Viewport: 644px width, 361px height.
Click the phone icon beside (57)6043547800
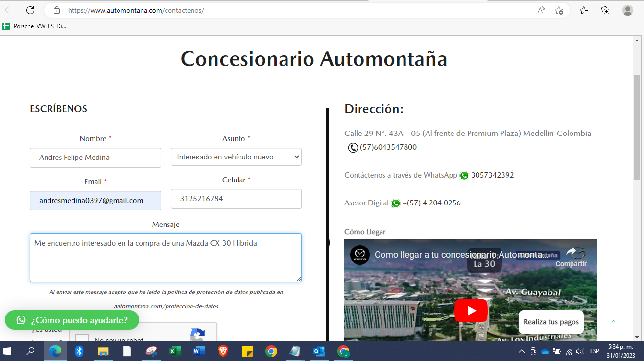pos(353,147)
